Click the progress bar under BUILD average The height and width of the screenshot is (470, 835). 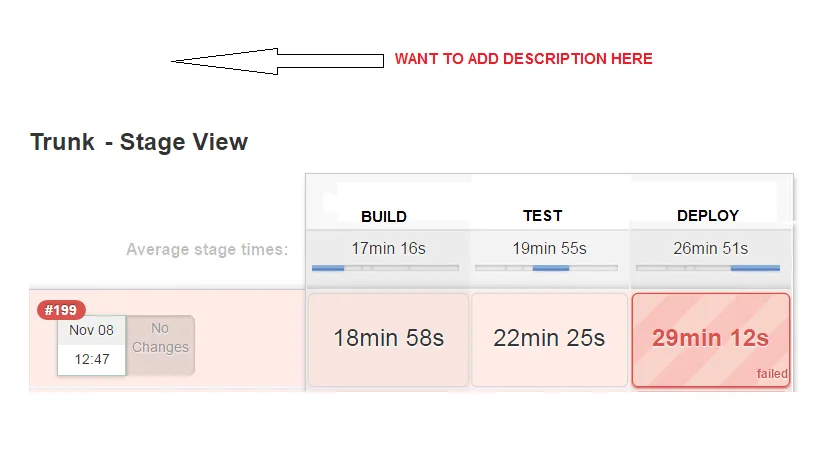point(385,268)
